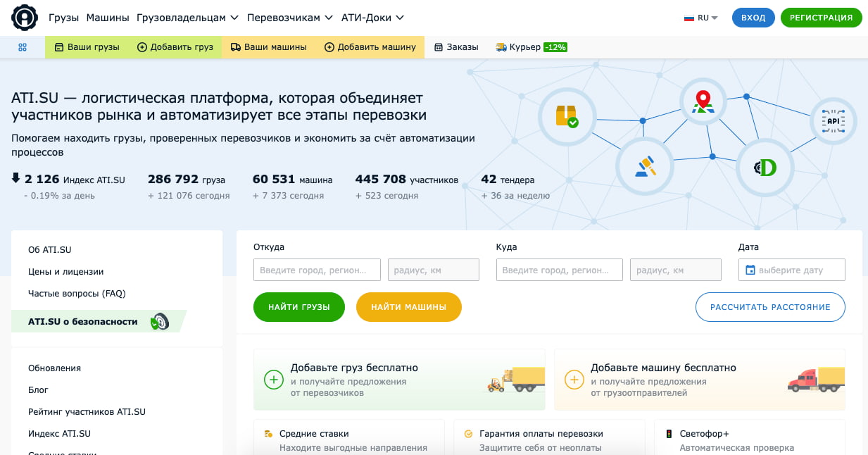Open the Ваши машины tab
The width and height of the screenshot is (868, 455).
click(x=268, y=47)
